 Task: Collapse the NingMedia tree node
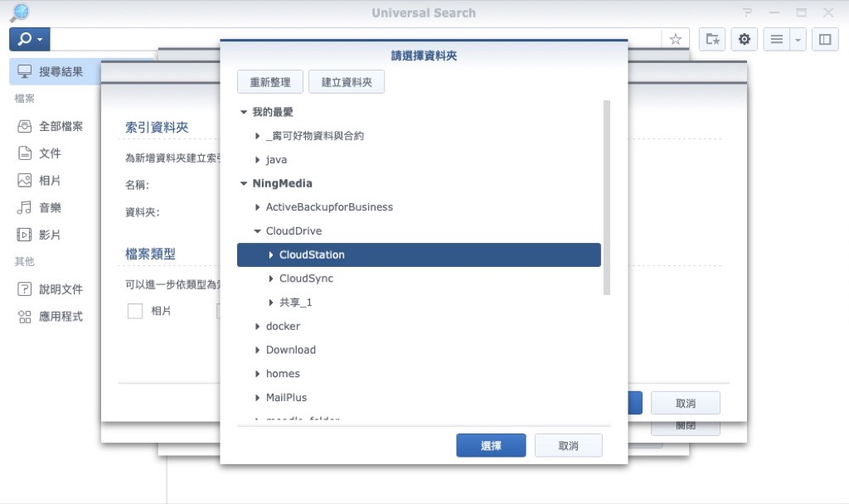(x=244, y=183)
